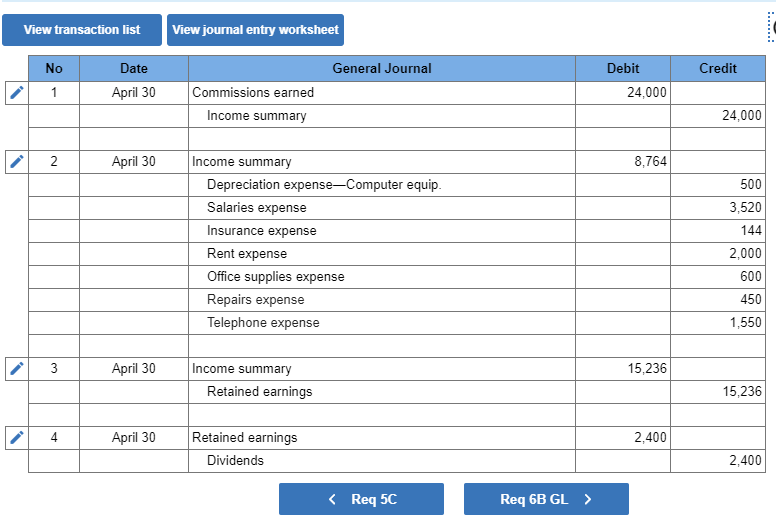Edit journal entry 3 with the pencil icon

point(17,369)
